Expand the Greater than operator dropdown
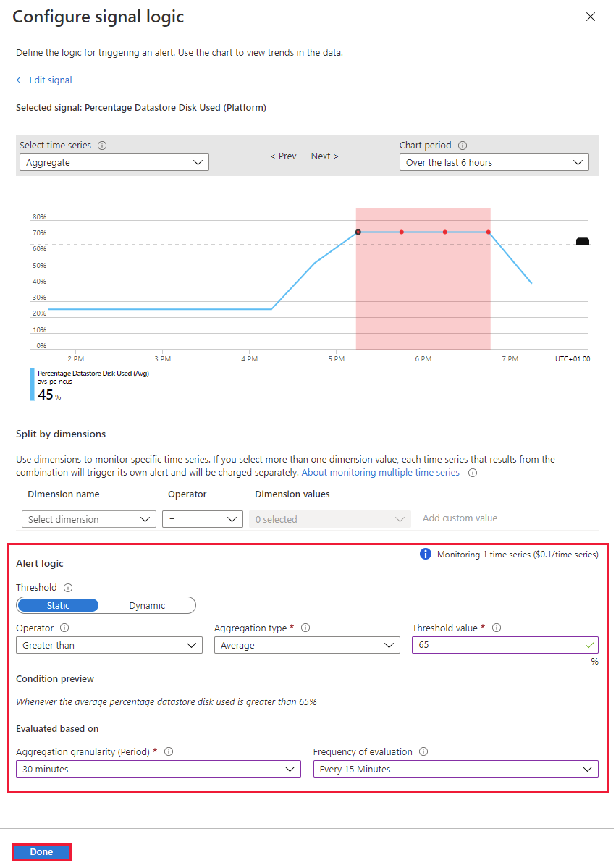This screenshot has width=616, height=868. click(109, 644)
